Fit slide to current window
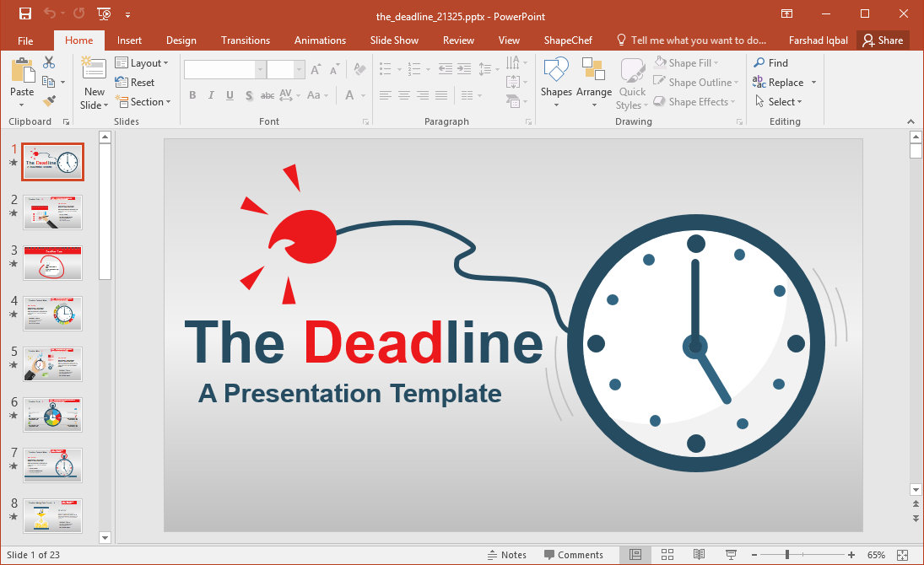 click(x=903, y=555)
